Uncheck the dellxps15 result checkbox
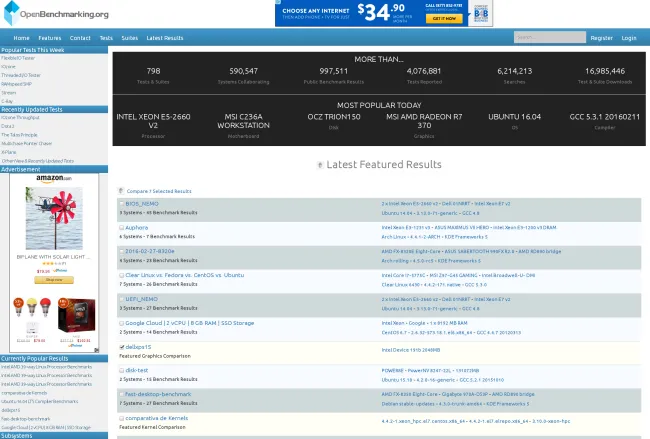This screenshot has height=439, width=650. (121, 347)
